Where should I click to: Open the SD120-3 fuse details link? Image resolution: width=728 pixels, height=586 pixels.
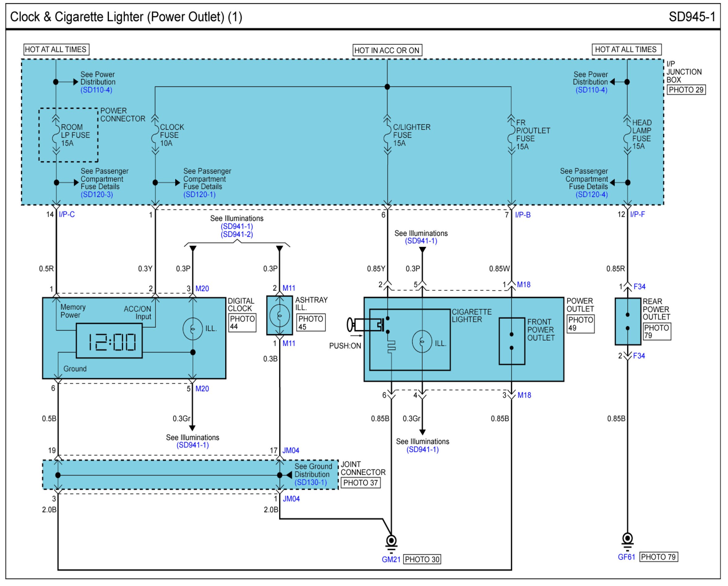97,194
